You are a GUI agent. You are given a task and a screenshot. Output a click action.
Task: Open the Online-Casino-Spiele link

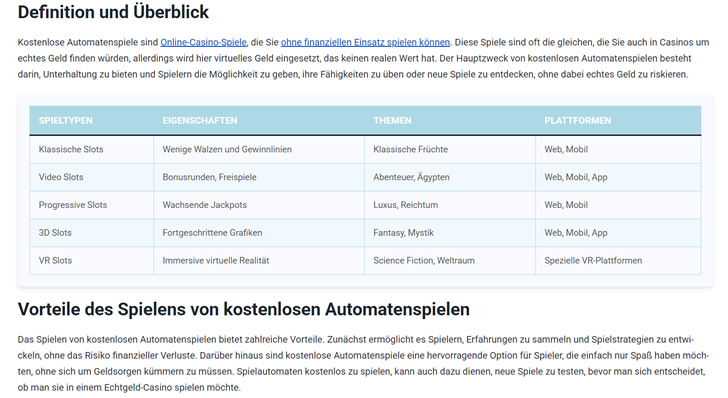coord(203,42)
